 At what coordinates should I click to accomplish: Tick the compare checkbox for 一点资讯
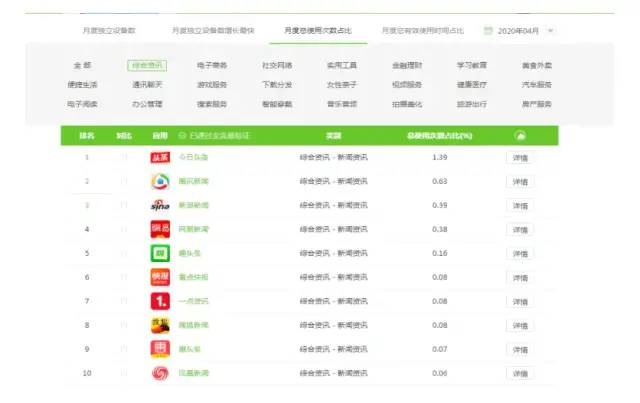124,301
